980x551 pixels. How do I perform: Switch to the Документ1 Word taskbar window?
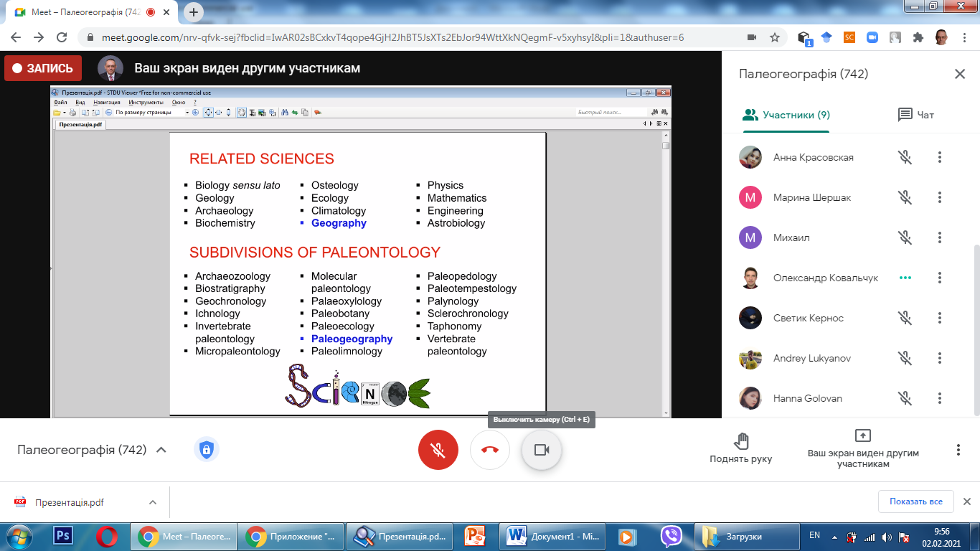click(x=552, y=536)
